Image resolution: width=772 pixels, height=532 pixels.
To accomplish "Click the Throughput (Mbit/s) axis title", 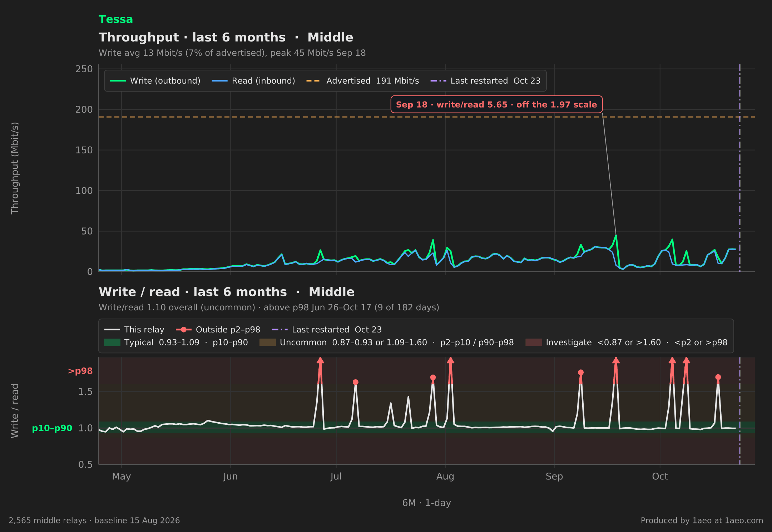I will point(15,168).
